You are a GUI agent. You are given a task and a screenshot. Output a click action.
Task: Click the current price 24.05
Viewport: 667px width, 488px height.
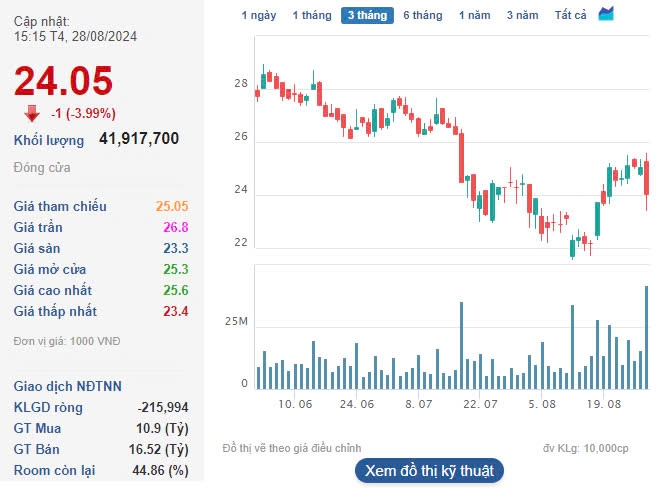coord(63,80)
